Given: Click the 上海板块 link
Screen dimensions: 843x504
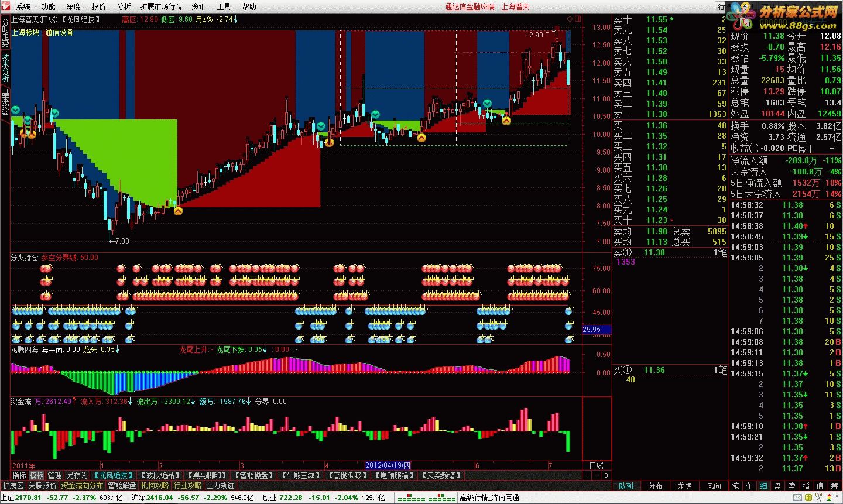Looking at the screenshot, I should [26, 33].
